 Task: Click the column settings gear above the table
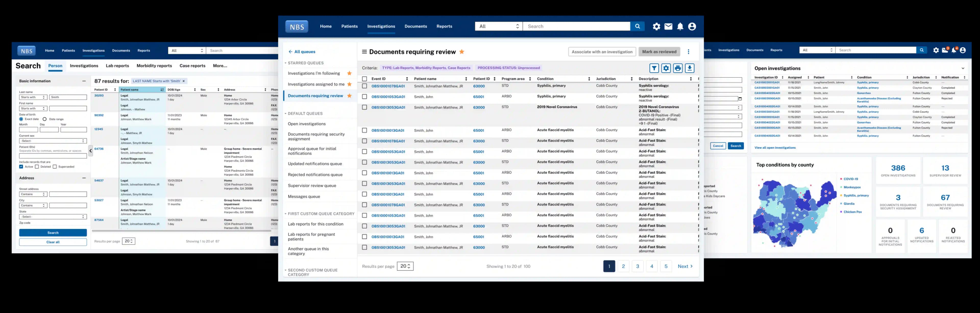pos(666,68)
